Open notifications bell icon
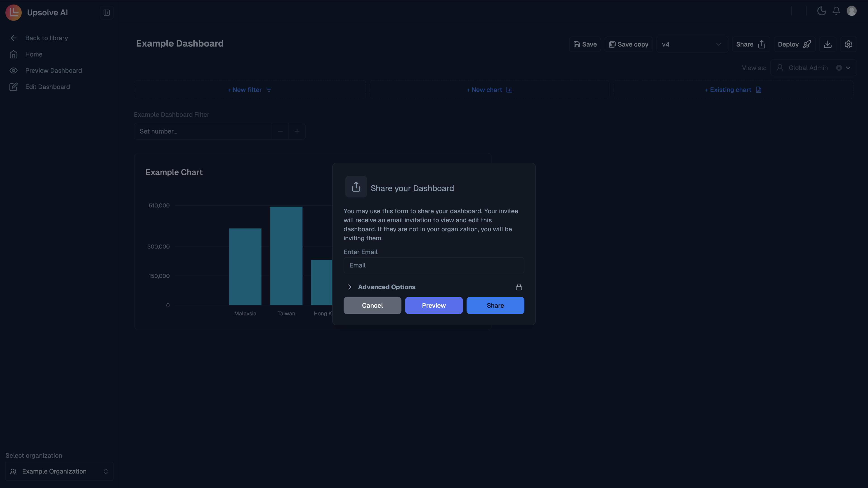The height and width of the screenshot is (488, 868). [x=836, y=11]
